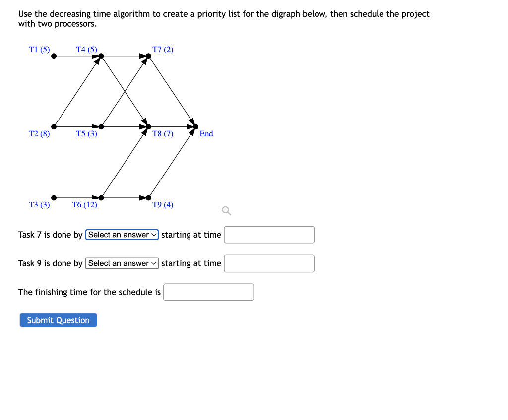The image size is (508, 420).
Task: Click the Task 7 starting time field
Action: [x=269, y=235]
